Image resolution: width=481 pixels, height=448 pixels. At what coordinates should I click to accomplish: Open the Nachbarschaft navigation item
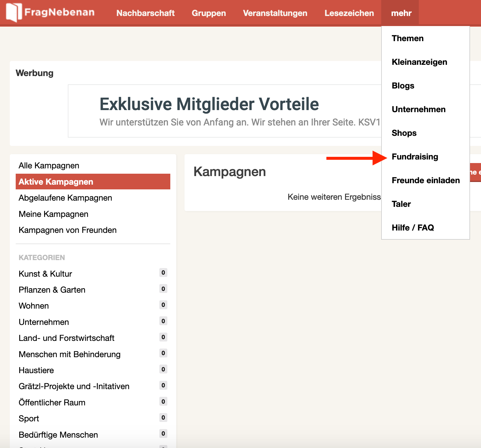145,13
